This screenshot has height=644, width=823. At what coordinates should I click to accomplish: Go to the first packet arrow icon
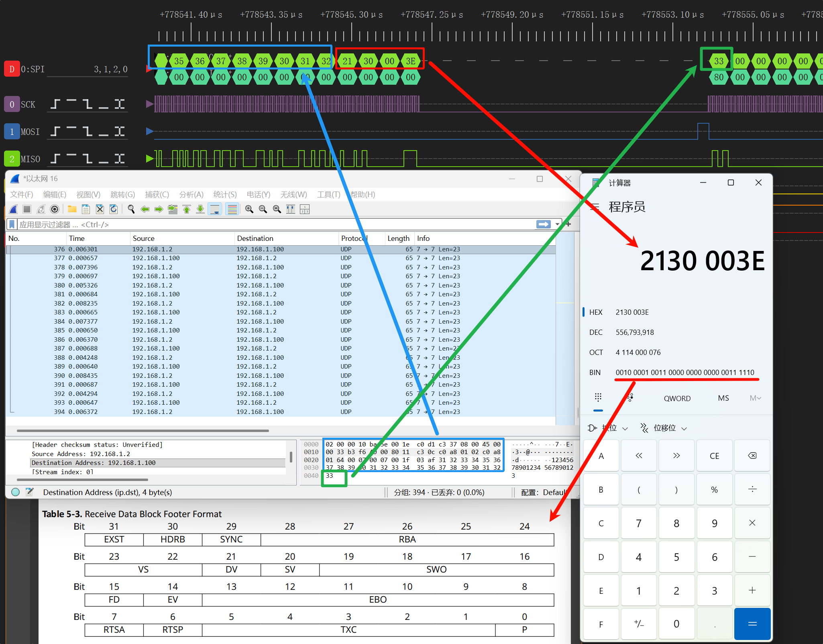(x=187, y=209)
